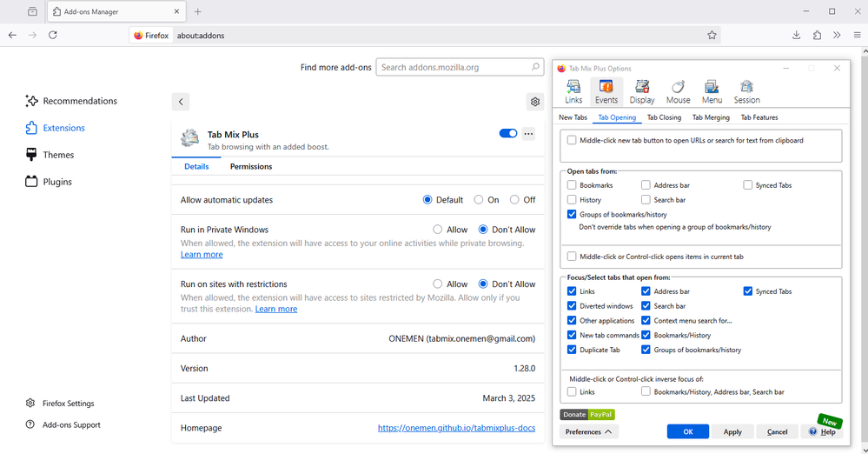Uncheck Groups of bookmarks/history under Open tabs
The height and width of the screenshot is (454, 868).
572,214
